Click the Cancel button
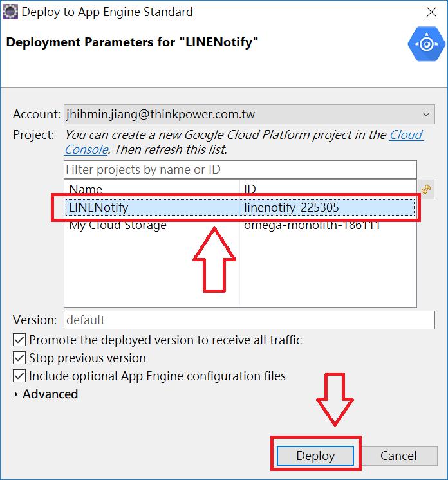 (398, 456)
